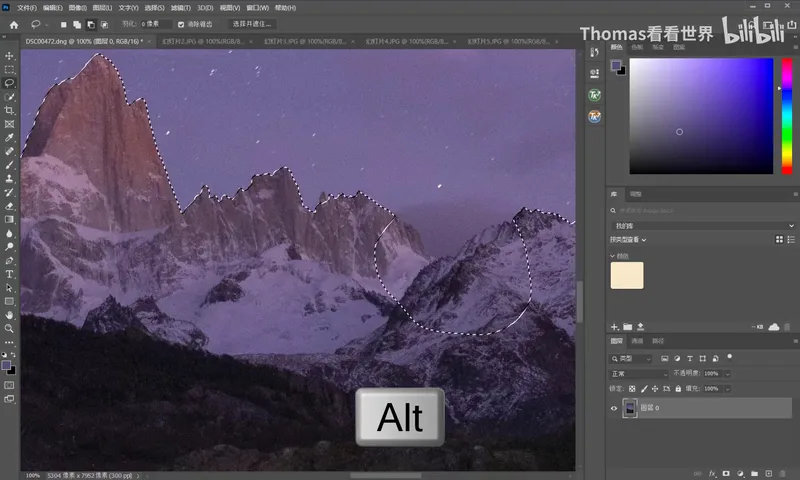
Task: Select the Pen tool
Action: tap(9, 261)
